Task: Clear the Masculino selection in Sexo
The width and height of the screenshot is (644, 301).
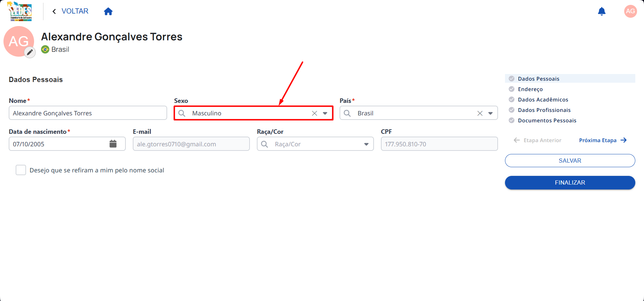Action: click(315, 113)
